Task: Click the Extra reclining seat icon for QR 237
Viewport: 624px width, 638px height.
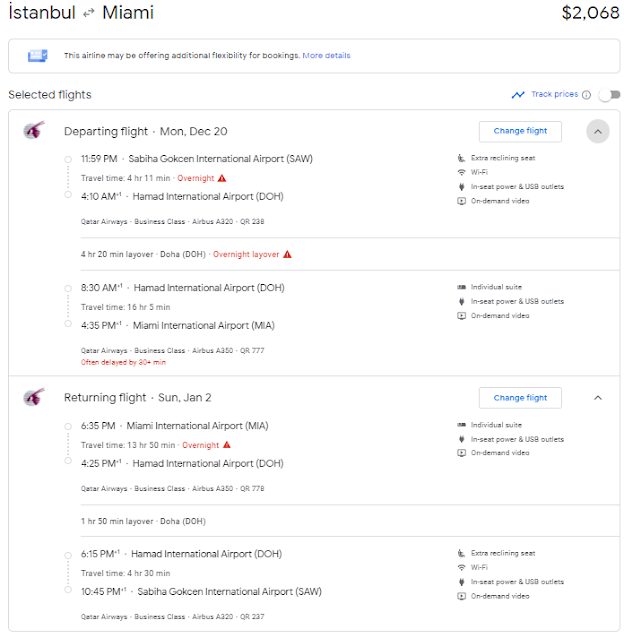Action: pyautogui.click(x=461, y=553)
